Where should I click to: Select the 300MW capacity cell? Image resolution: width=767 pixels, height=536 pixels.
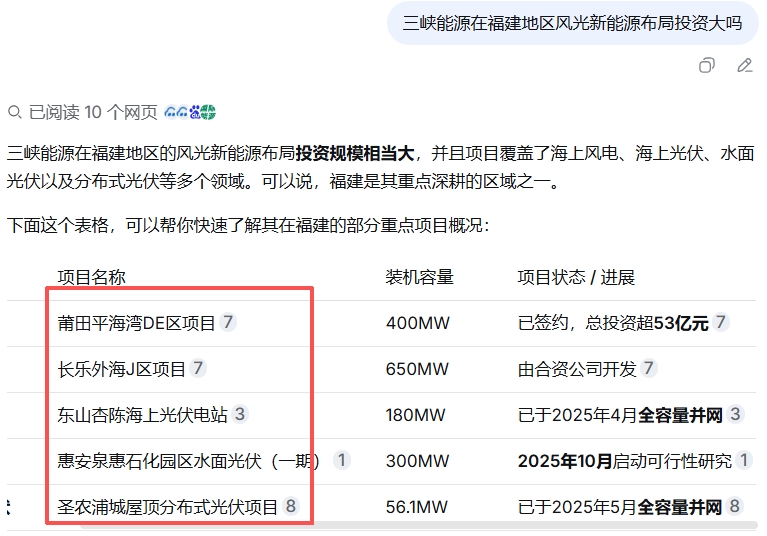[418, 461]
